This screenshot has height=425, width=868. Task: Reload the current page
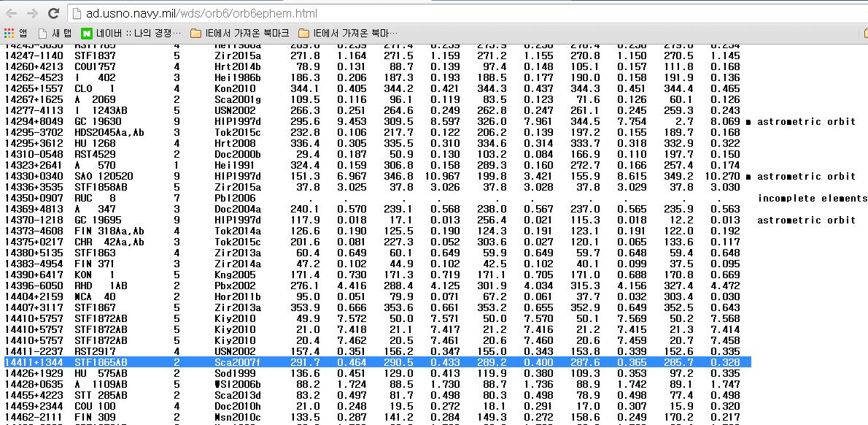tap(53, 13)
